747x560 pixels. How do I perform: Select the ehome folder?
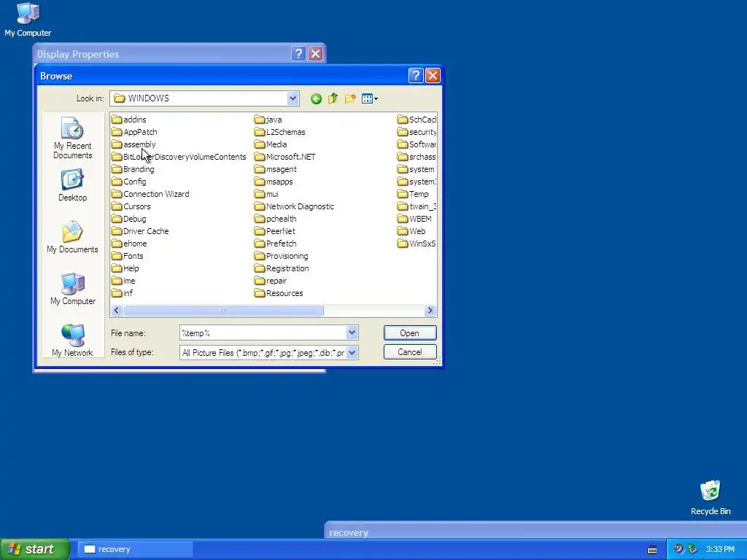pos(130,244)
